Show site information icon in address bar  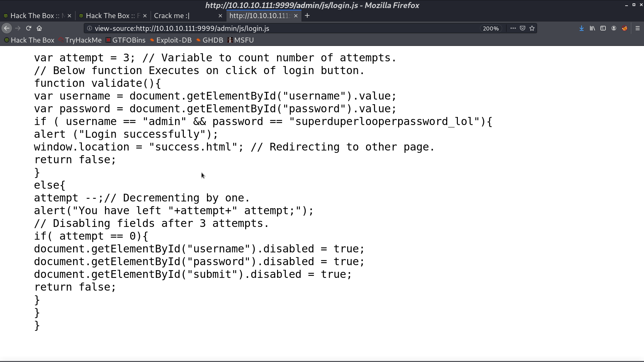tap(90, 28)
